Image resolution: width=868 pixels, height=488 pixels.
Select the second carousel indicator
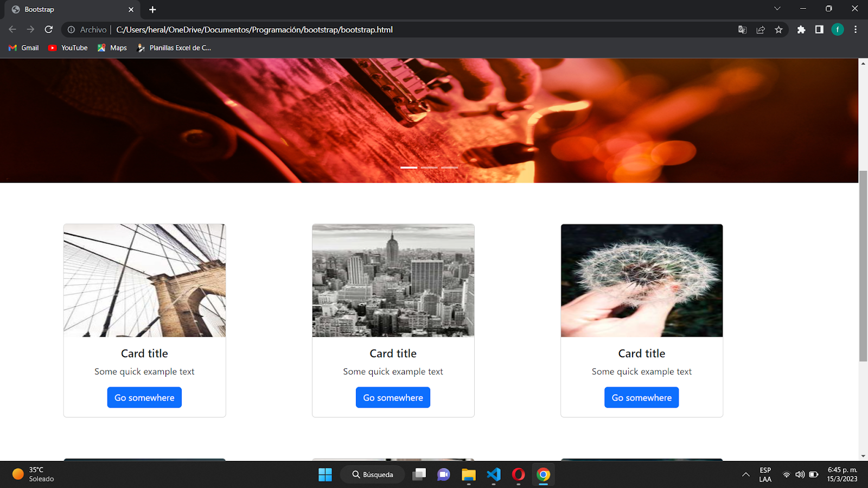[x=429, y=168]
